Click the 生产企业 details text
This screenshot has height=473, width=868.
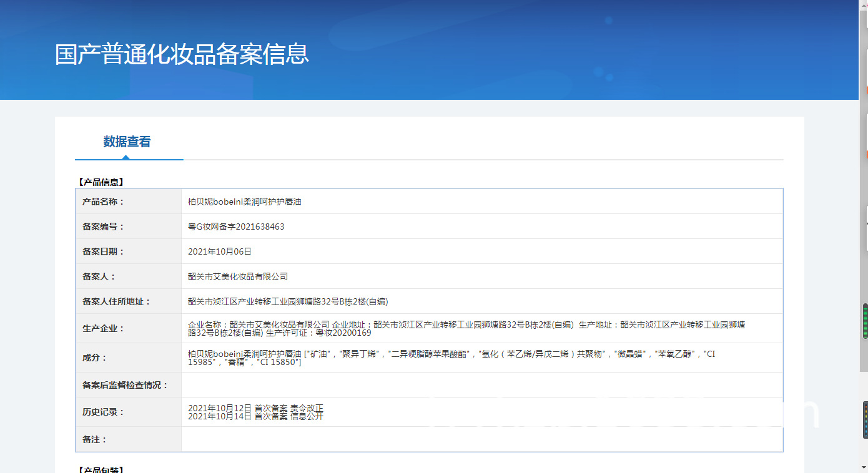pyautogui.click(x=466, y=328)
